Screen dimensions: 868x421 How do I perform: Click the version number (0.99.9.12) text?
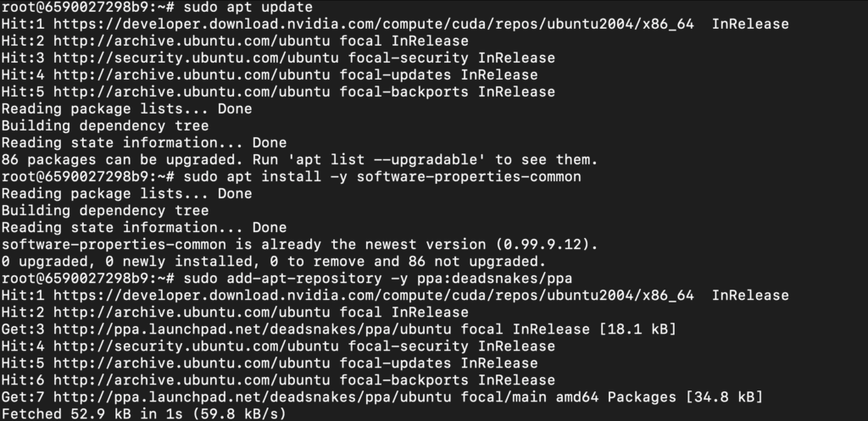(547, 245)
